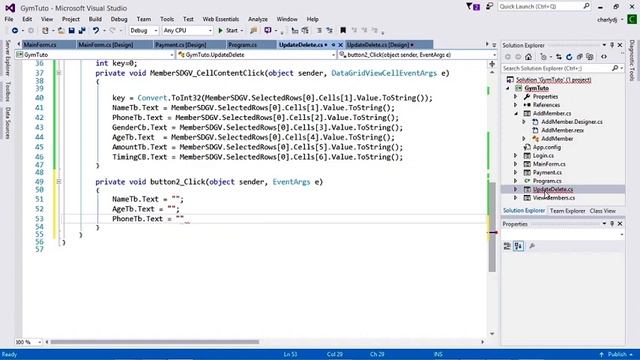640x360 pixels.
Task: Open the GymTuto project scope dropdown
Action: pyautogui.click(x=95, y=55)
